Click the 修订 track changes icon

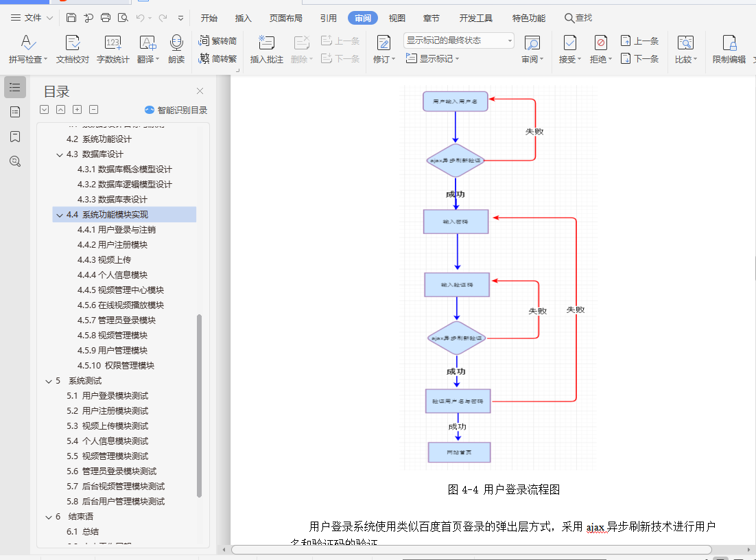coord(383,43)
